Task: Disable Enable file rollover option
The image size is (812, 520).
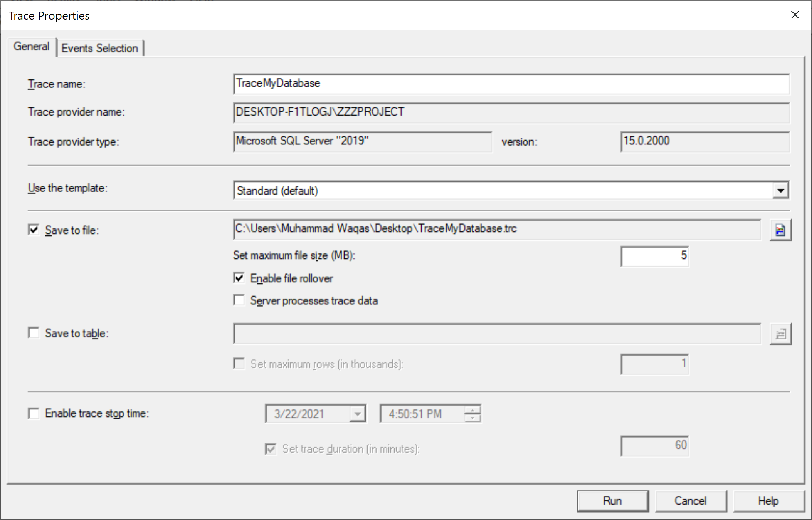Action: 239,278
